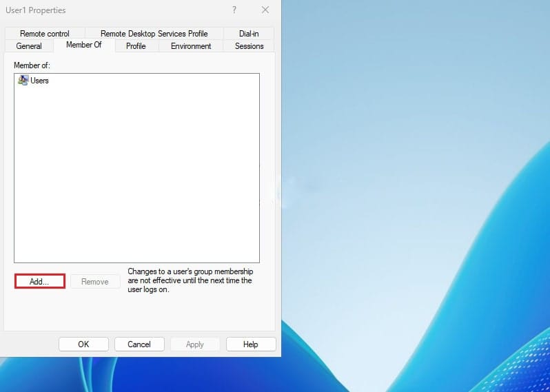Select the Member Of tab
The height and width of the screenshot is (392, 550).
[84, 45]
